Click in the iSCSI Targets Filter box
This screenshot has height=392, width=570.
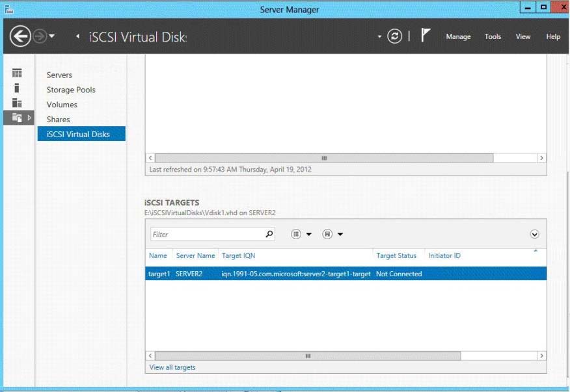click(207, 234)
